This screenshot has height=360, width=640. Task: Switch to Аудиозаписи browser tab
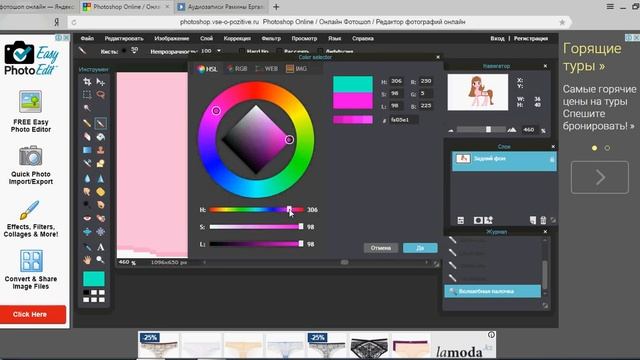click(x=221, y=7)
